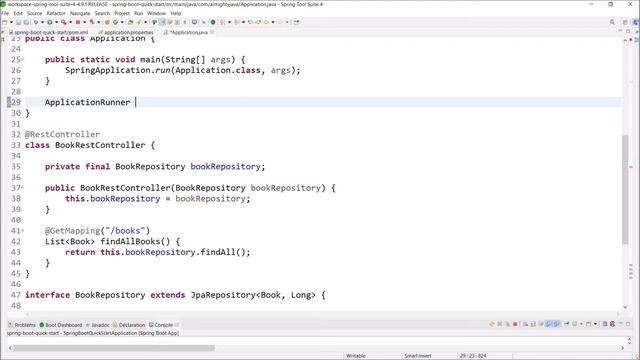640x360 pixels.
Task: Open the Edit menu
Action: point(18,13)
